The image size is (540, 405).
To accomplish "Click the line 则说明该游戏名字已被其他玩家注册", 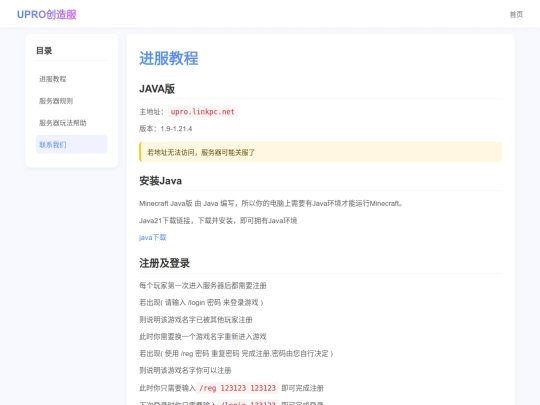I will coord(196,320).
